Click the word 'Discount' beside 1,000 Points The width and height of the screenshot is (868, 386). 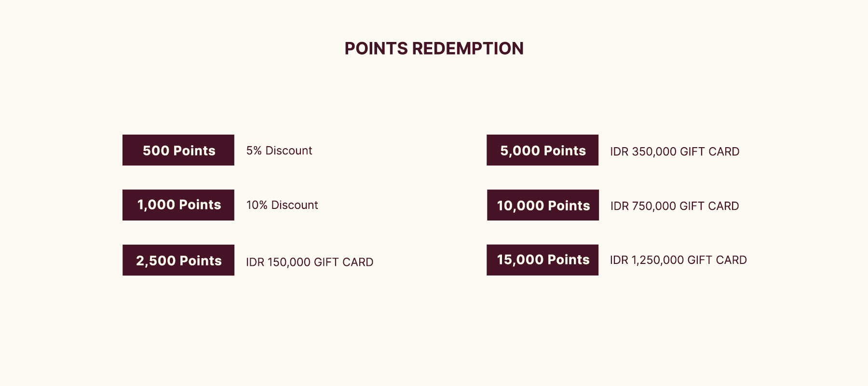click(295, 205)
